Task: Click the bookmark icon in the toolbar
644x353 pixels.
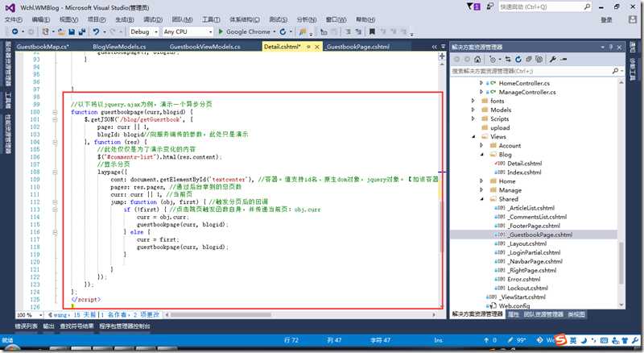Action: 372,31
